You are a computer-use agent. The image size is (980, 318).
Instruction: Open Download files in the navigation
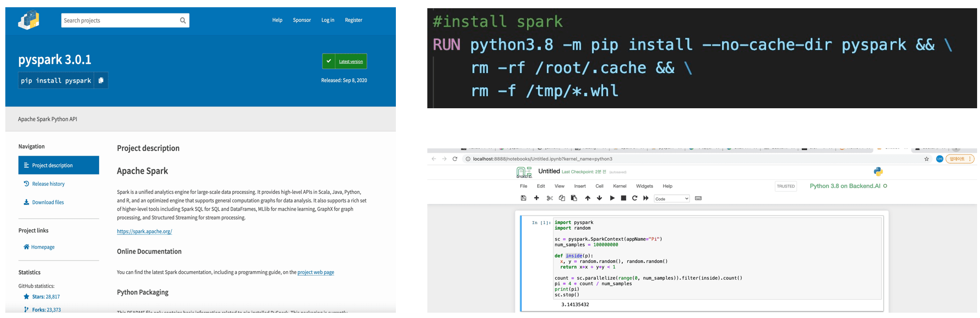[47, 202]
